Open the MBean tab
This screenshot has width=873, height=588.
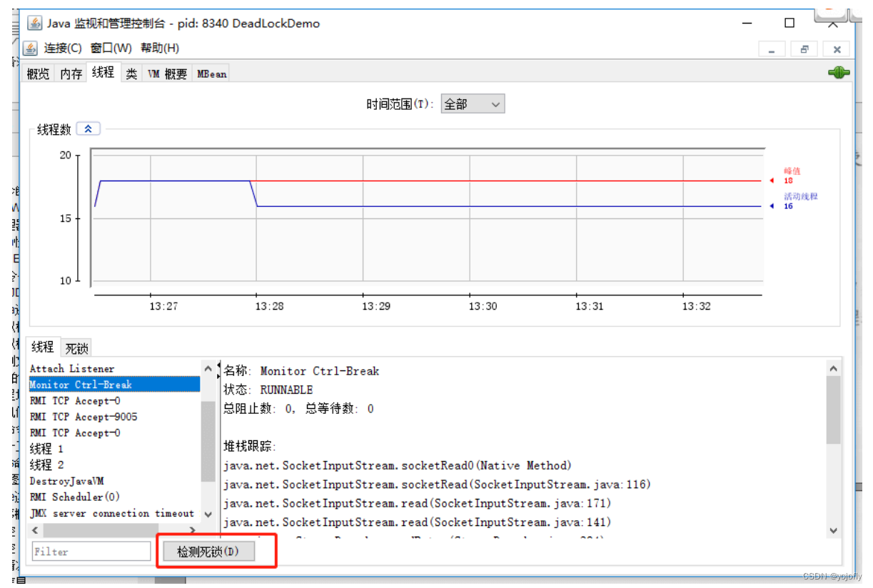pos(211,73)
